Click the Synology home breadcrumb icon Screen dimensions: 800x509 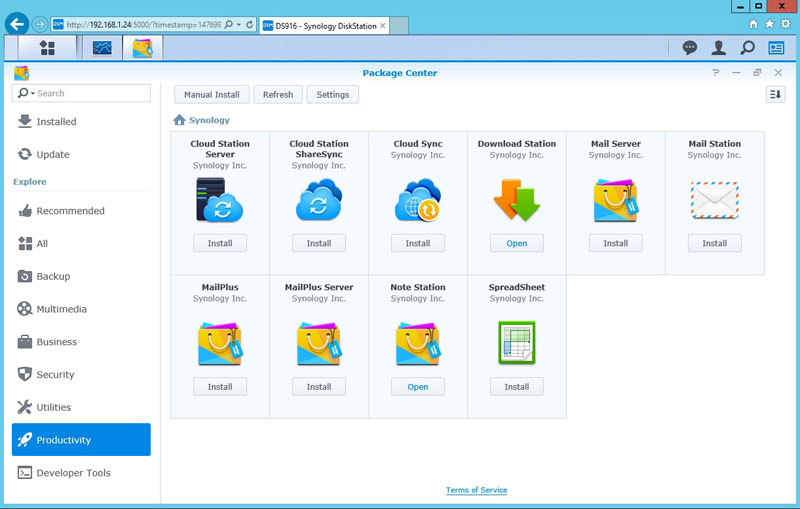179,120
